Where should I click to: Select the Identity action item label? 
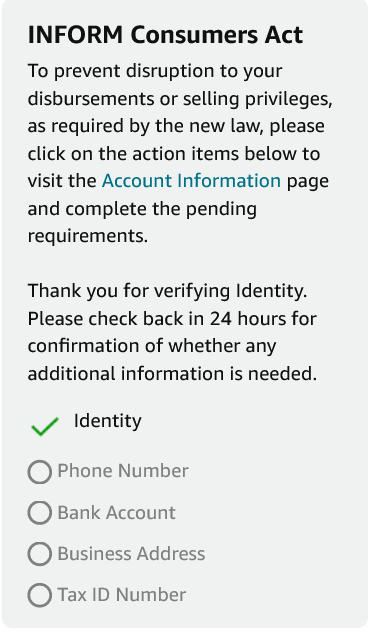(x=108, y=421)
